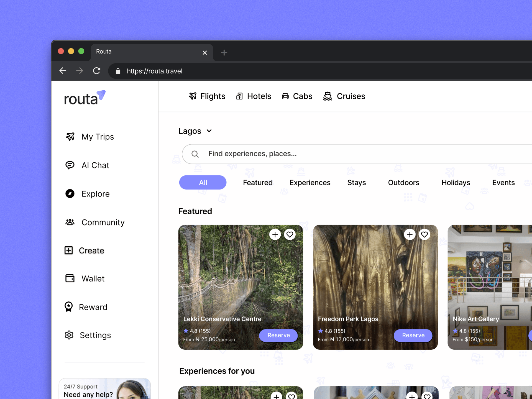The width and height of the screenshot is (532, 399).
Task: Open the Nike Art Gallery card
Action: (x=490, y=287)
